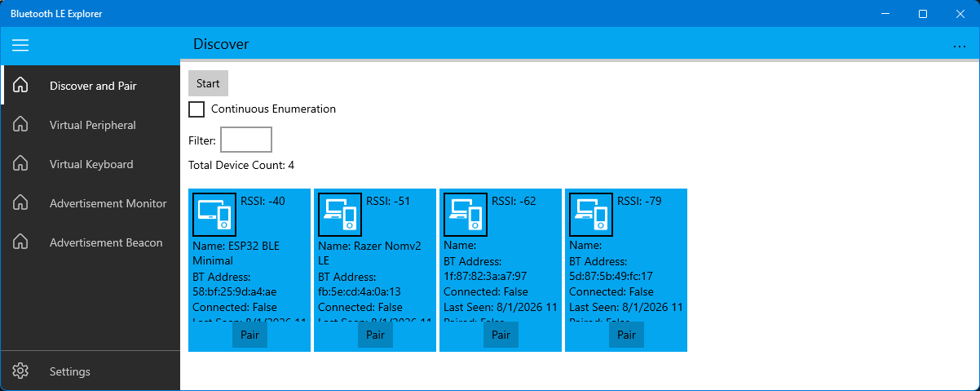Click the device icon for ESP32 BLE Minimal
Image resolution: width=980 pixels, height=391 pixels.
tap(214, 215)
